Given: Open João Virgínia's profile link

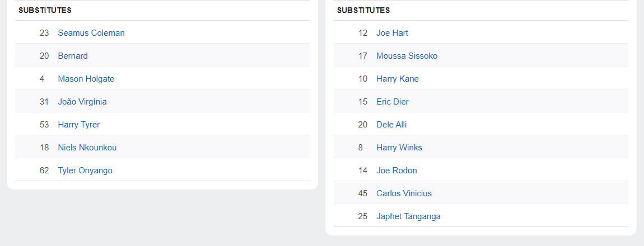Looking at the screenshot, I should point(82,102).
